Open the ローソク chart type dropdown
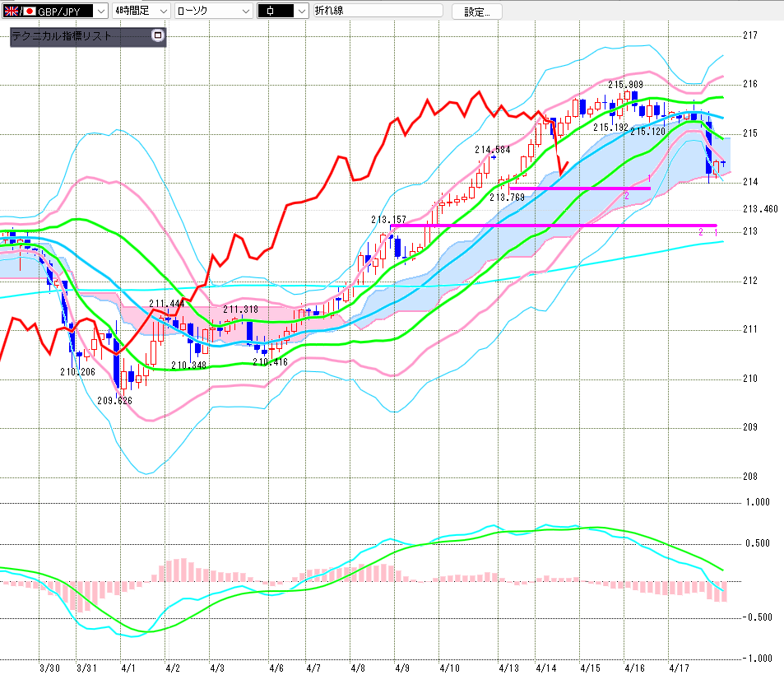 [x=244, y=11]
